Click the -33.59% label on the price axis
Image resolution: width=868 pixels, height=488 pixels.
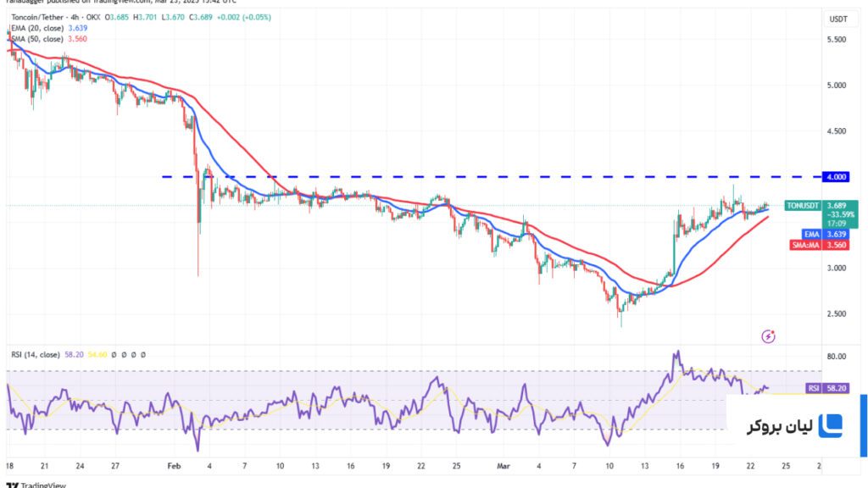(840, 214)
